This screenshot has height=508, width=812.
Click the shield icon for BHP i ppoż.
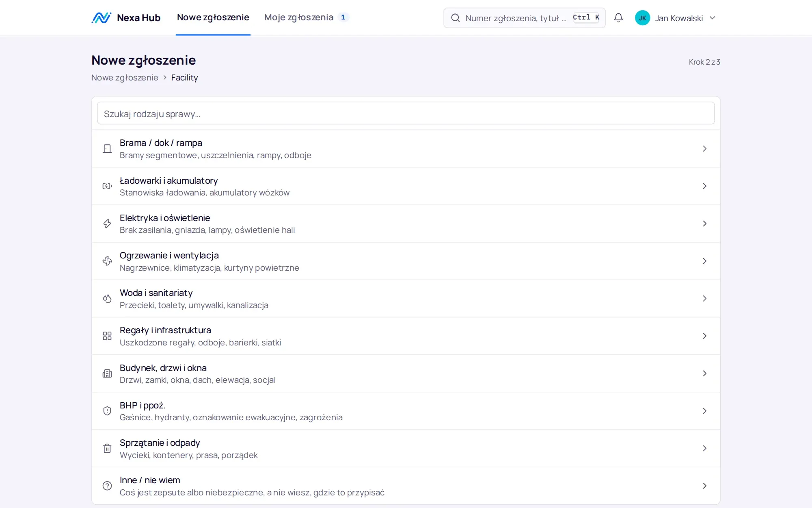coord(107,411)
